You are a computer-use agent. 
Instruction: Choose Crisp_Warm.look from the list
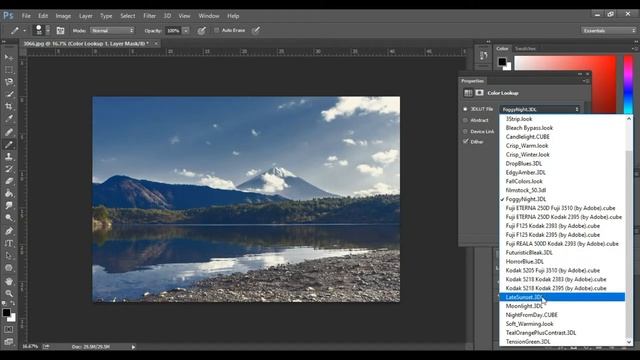(562, 146)
